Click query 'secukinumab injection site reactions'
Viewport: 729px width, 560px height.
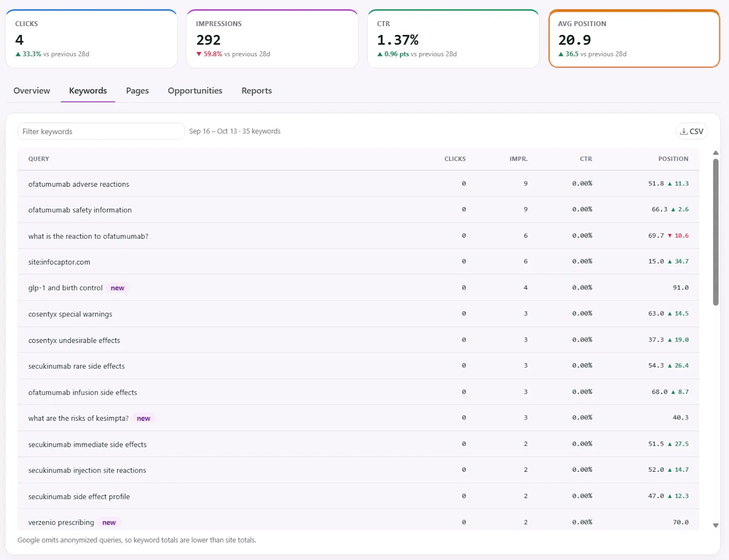click(x=87, y=470)
